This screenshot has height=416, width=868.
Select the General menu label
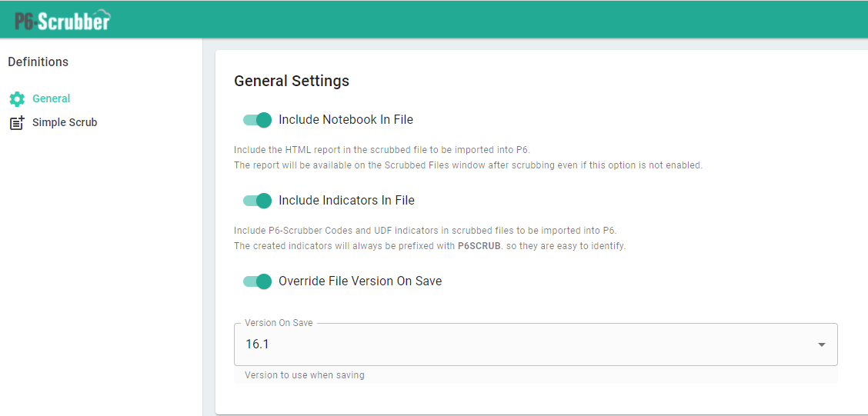coord(51,98)
